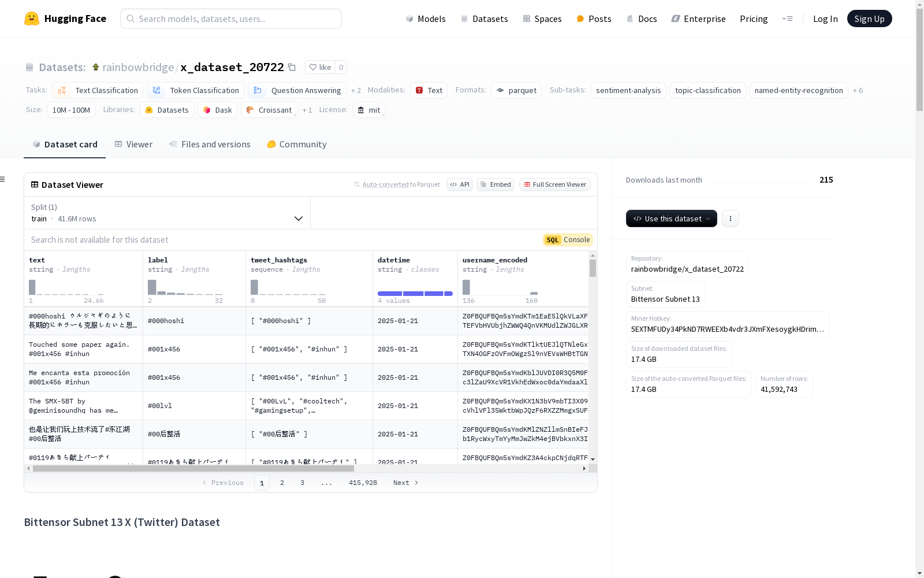Click the Token Classification task tag

195,90
